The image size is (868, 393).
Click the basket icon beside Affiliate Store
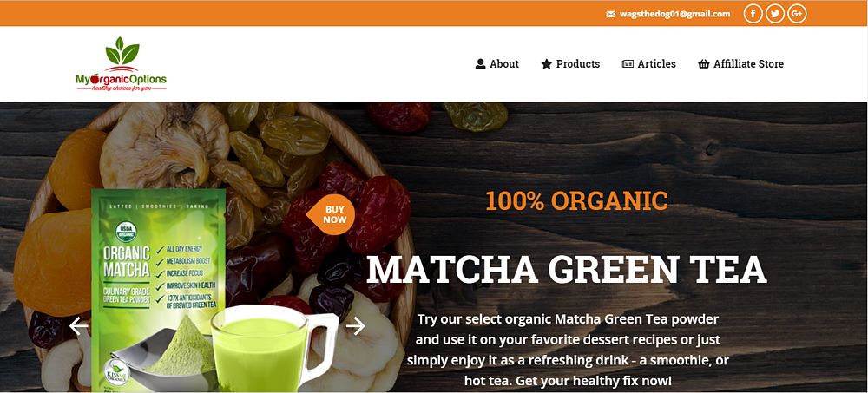(x=704, y=63)
